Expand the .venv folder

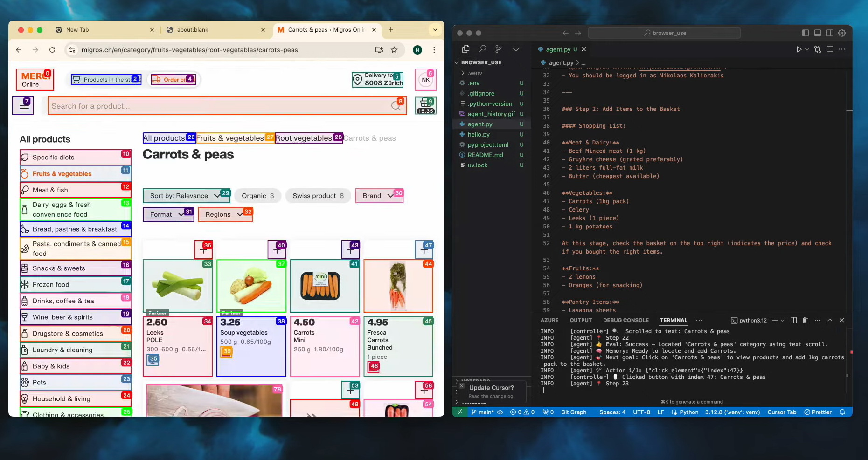tap(475, 73)
